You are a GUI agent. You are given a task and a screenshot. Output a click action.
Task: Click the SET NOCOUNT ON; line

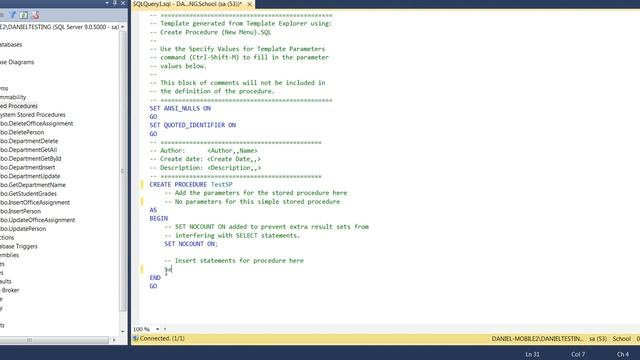(191, 244)
